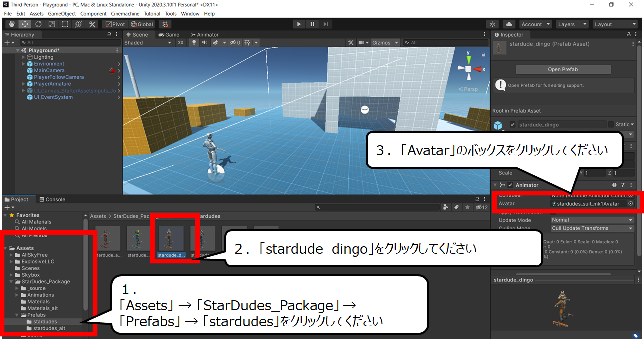Select MainCamera in Hierarchy
Screen dimensions: 644x339
(x=49, y=70)
